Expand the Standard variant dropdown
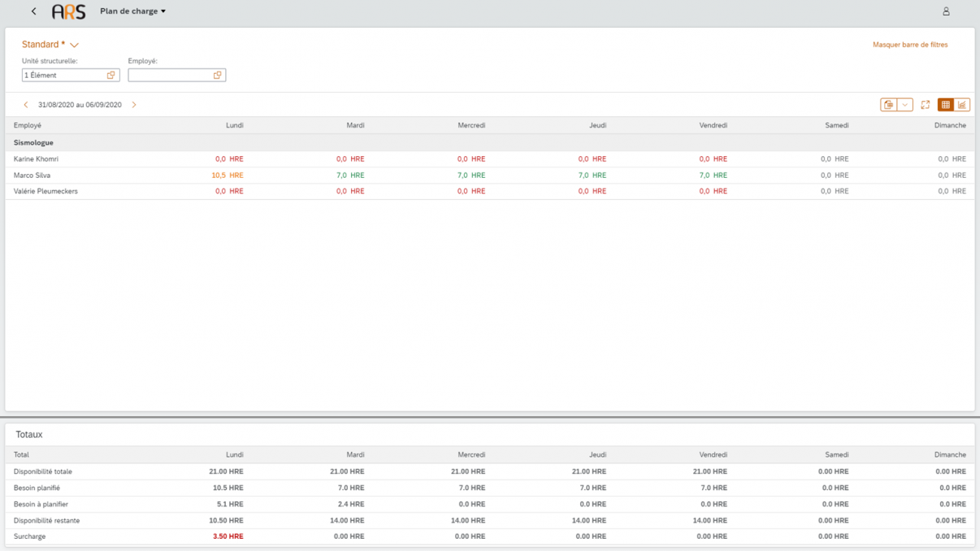Viewport: 980px width, 551px height. point(74,46)
